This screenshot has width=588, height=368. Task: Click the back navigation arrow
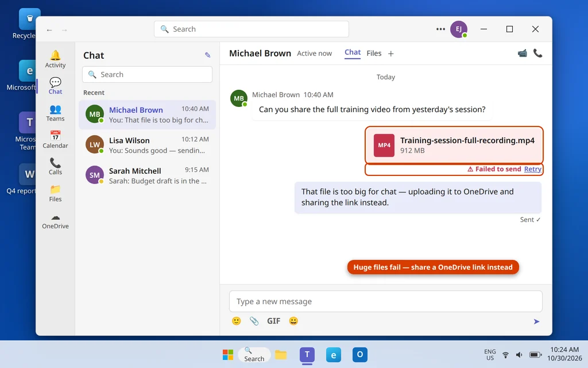tap(49, 30)
